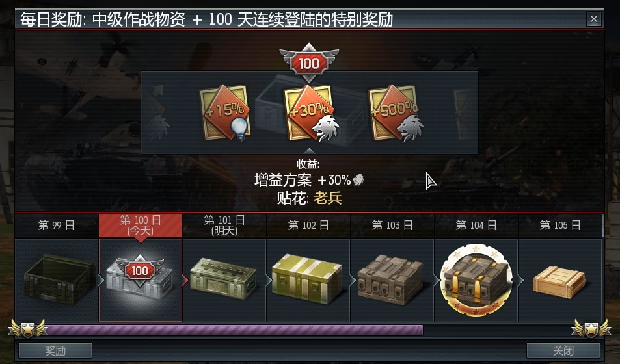620x364 pixels.
Task: Select the +30% silver lion booster card
Action: click(311, 113)
